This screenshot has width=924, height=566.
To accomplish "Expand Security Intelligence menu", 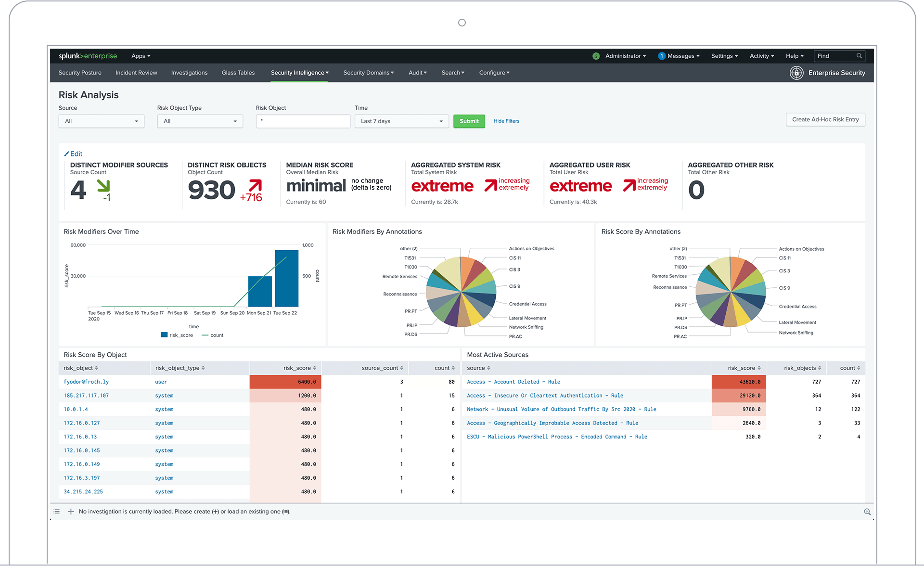I will pyautogui.click(x=300, y=73).
